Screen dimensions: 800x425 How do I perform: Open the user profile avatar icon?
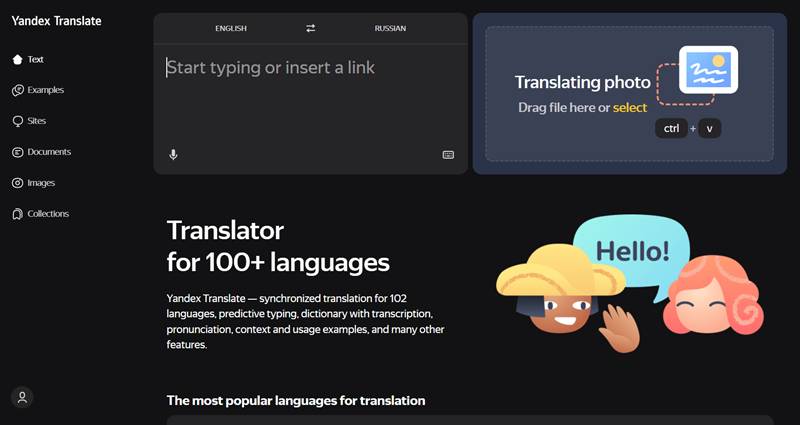click(x=22, y=397)
